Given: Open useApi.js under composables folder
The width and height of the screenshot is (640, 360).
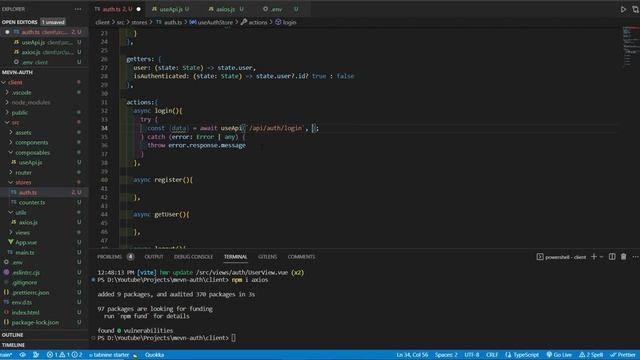Looking at the screenshot, I should point(30,162).
